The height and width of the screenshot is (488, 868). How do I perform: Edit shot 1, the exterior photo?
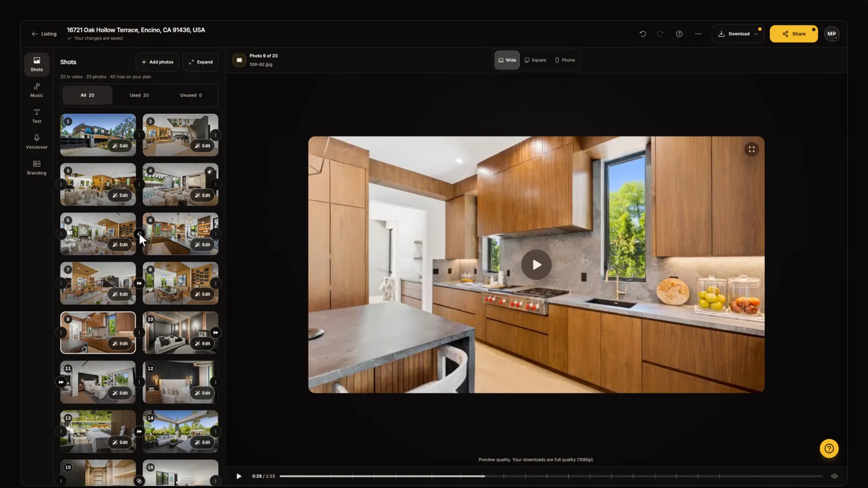click(120, 146)
